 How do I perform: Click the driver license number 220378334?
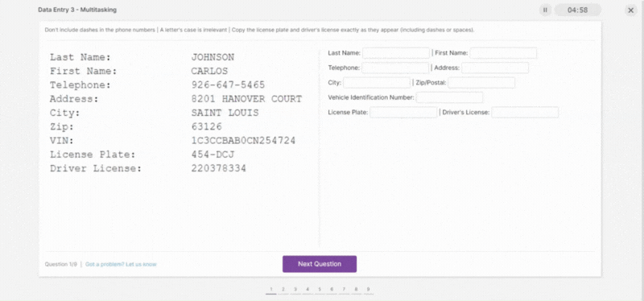(x=218, y=168)
